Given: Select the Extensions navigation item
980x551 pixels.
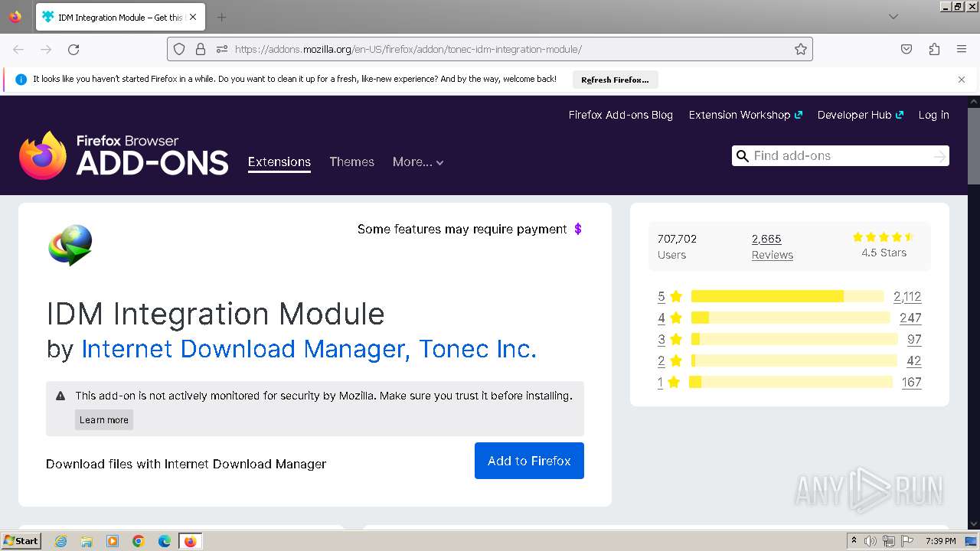Looking at the screenshot, I should click(x=279, y=161).
